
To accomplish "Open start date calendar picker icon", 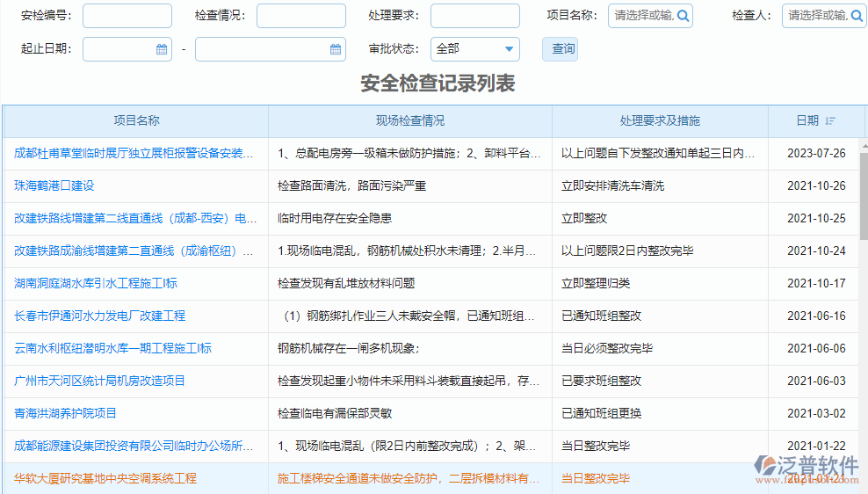I will 162,49.
